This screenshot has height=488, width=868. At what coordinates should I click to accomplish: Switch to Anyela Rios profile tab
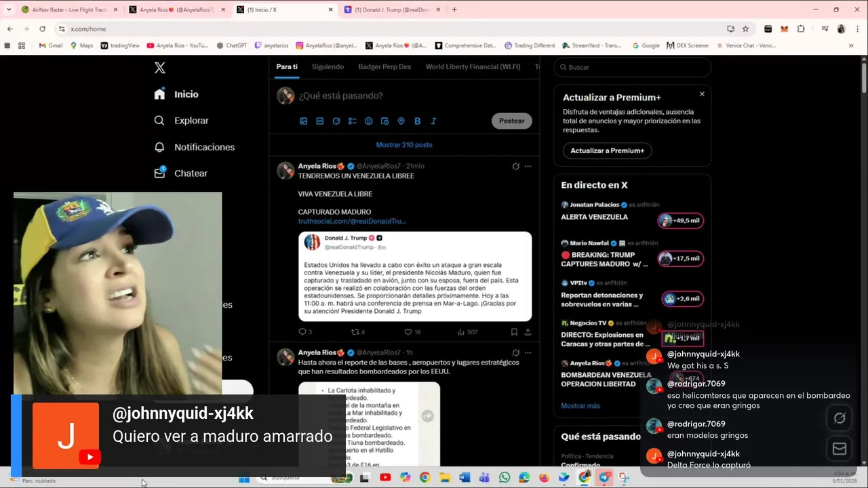tap(176, 9)
